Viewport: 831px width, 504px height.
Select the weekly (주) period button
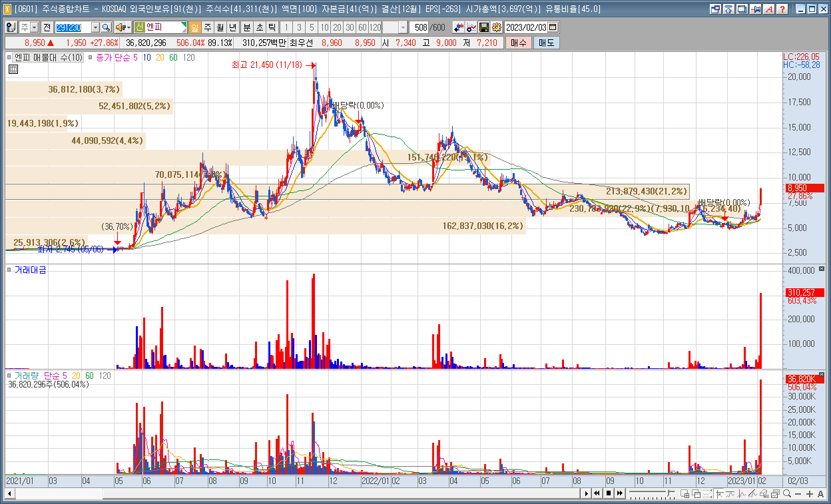[x=208, y=27]
